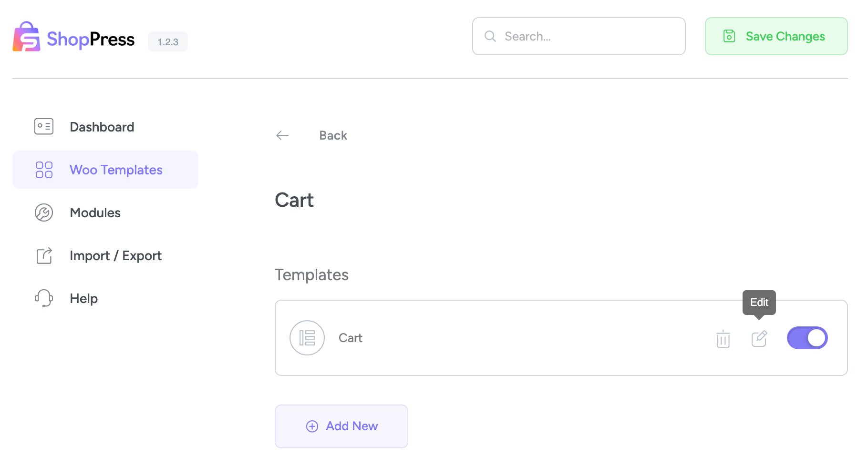Click the search magnifier icon

coord(490,36)
